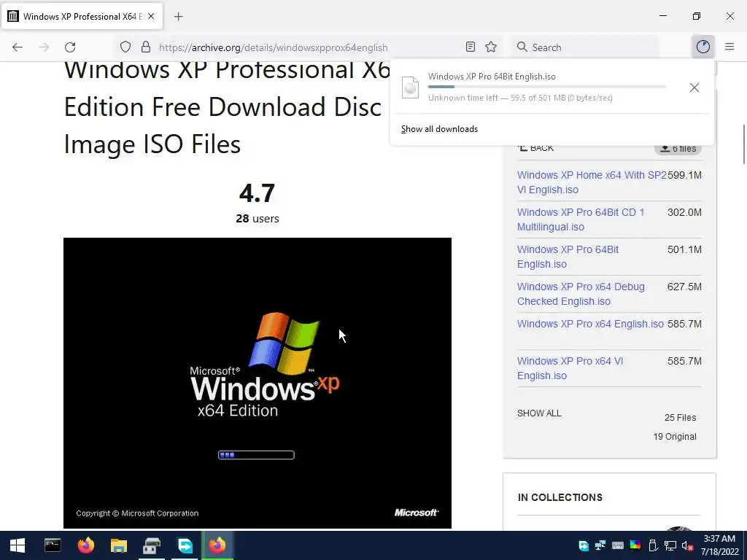Click the 28 users rating count
The image size is (747, 560).
(x=258, y=219)
